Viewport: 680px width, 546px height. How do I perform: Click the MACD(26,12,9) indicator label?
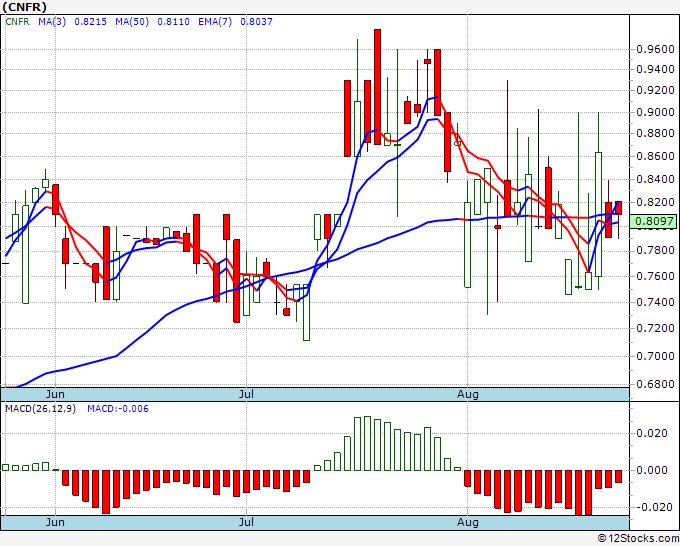point(40,409)
